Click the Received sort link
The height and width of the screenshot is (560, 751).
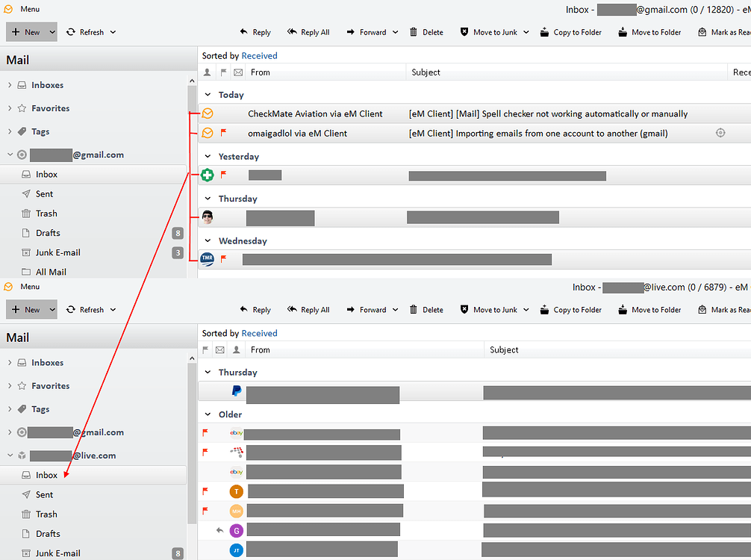click(260, 55)
